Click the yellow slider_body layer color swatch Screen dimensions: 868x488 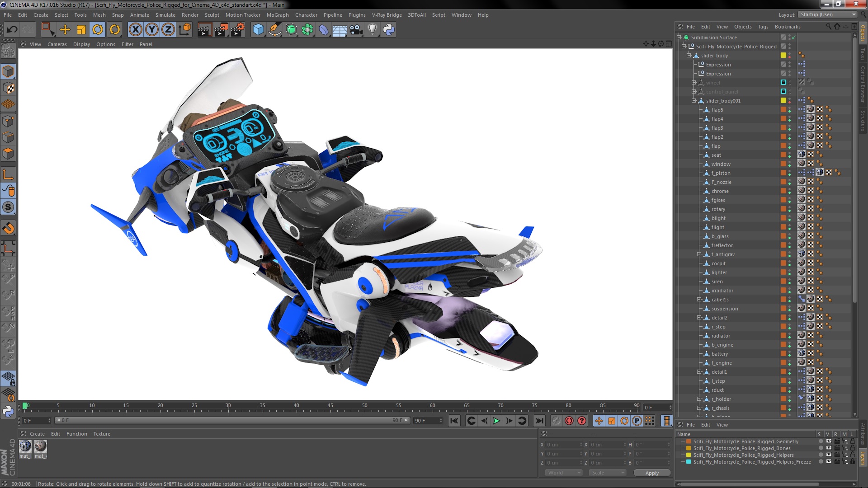[x=783, y=56]
